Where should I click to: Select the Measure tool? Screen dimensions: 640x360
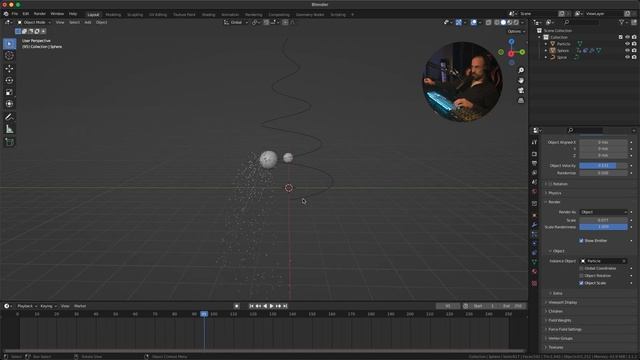(9, 129)
